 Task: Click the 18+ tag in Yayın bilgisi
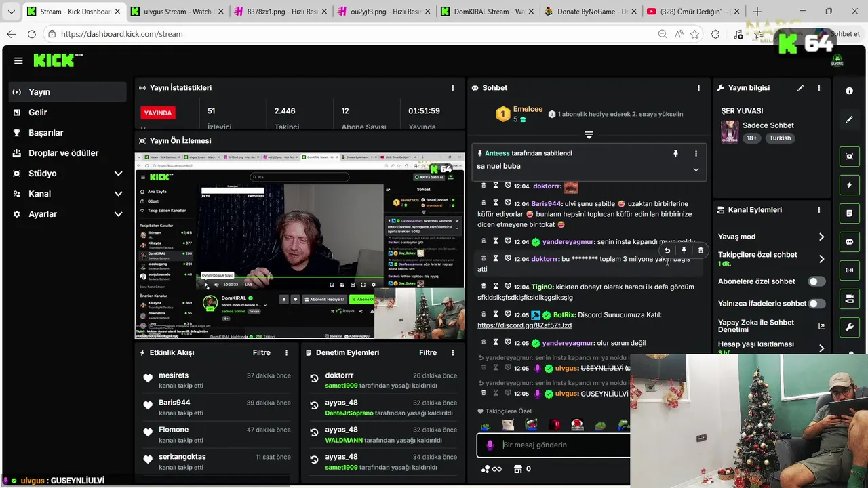751,138
